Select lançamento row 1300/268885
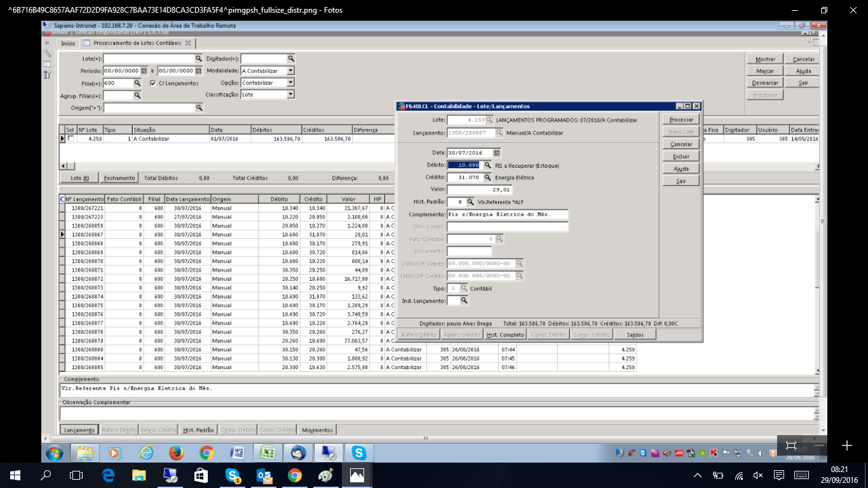The width and height of the screenshot is (868, 488). coord(347,367)
